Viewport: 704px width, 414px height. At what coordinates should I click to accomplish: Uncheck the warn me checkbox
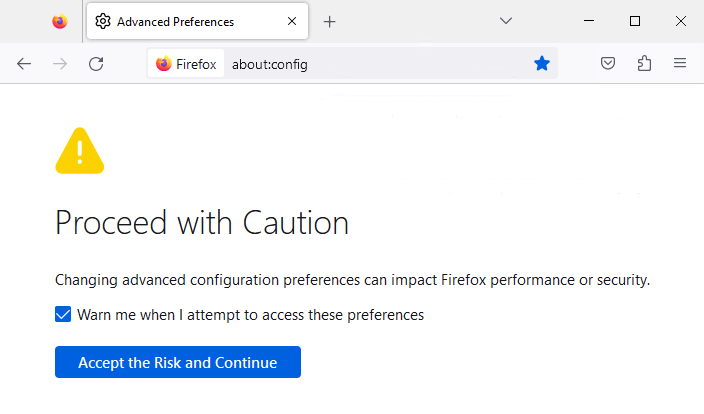pos(63,315)
